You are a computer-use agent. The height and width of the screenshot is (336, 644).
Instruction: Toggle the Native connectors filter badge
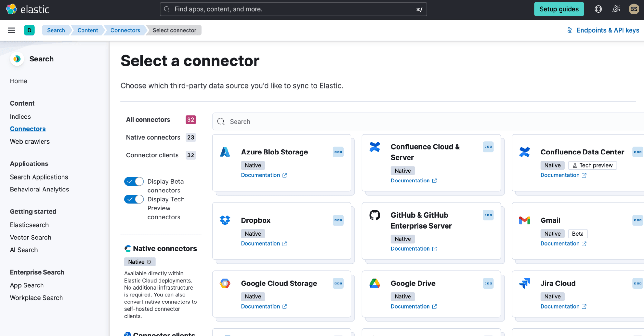[139, 262]
